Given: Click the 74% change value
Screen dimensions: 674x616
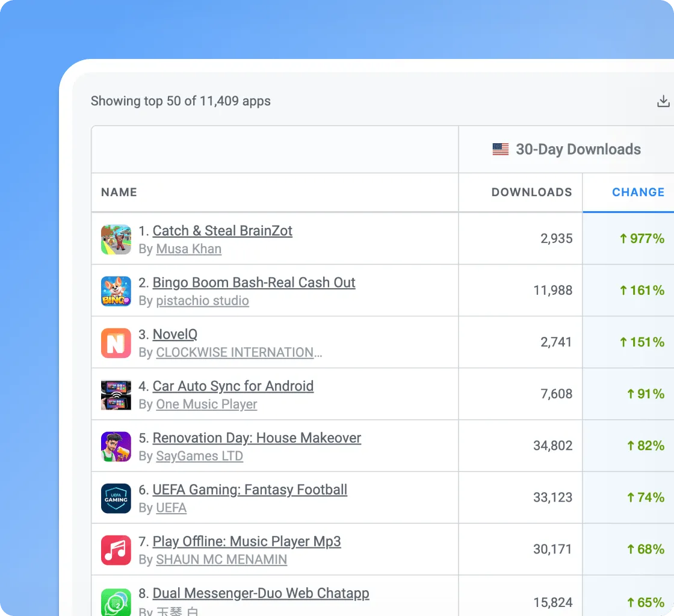Looking at the screenshot, I should point(646,497).
